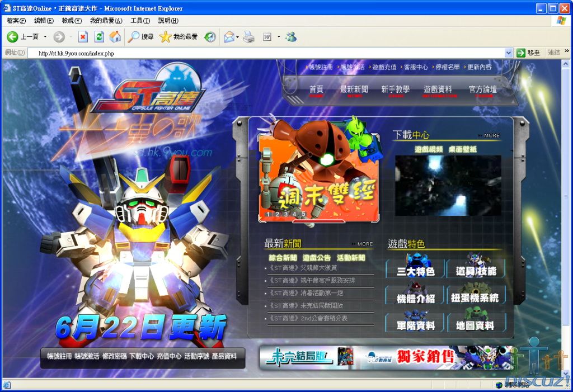This screenshot has width=573, height=392.
Task: Expand the Mail button dropdown arrow
Action: [237, 37]
